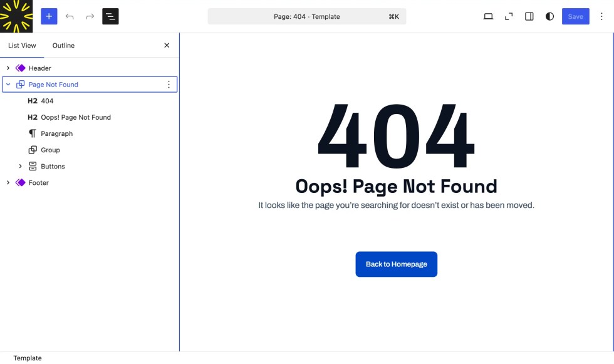Click the Oops! Page Not Found canvas heading
Viewport: 614px width, 364px height.
(x=396, y=186)
